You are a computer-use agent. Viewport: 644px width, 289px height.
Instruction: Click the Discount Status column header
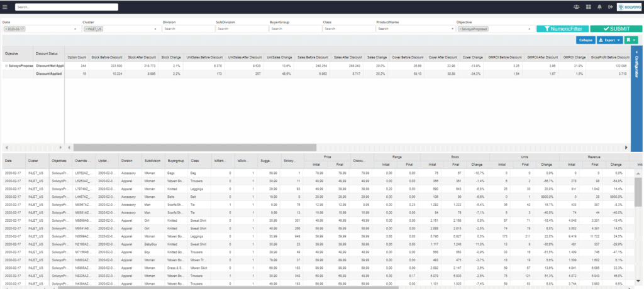tap(49, 53)
